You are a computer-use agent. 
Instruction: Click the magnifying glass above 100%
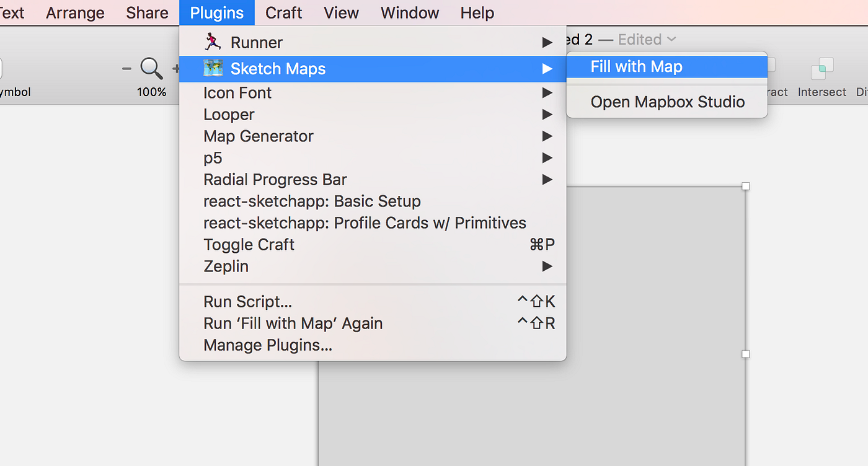(x=151, y=68)
